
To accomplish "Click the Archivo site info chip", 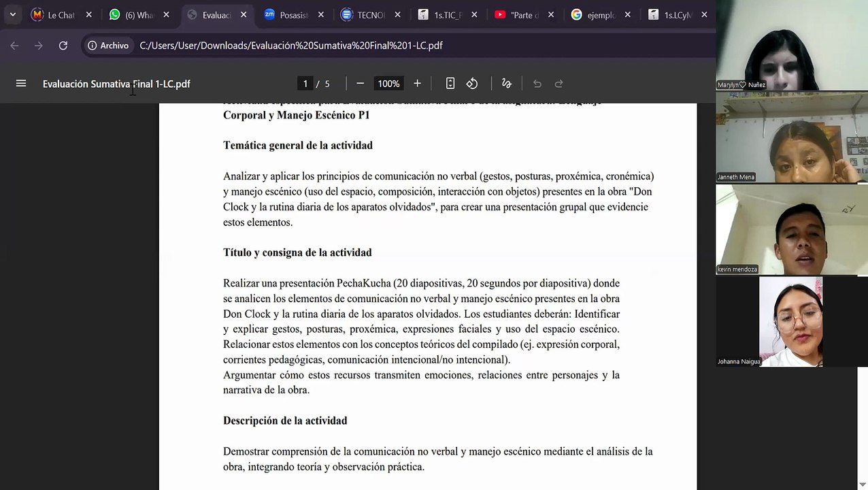I will (108, 46).
